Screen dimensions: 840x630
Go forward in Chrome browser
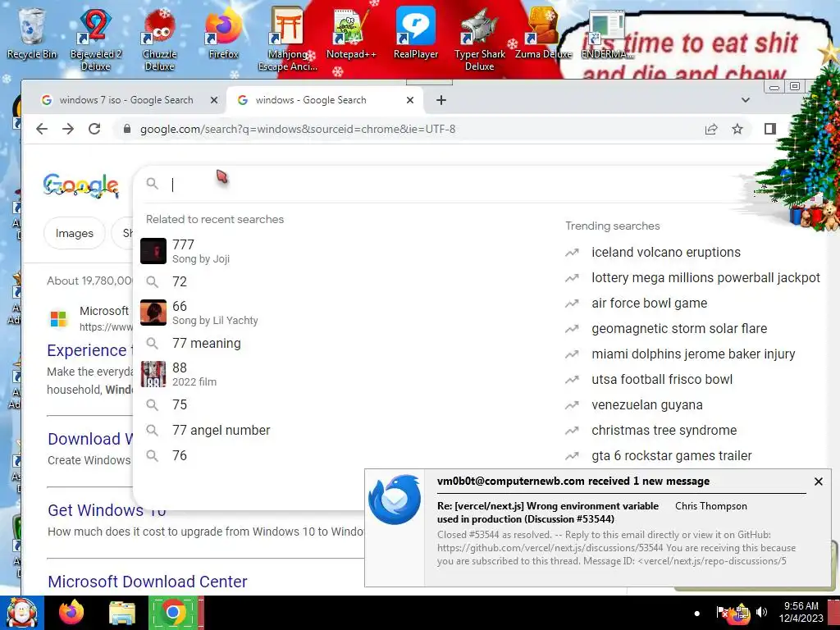68,129
